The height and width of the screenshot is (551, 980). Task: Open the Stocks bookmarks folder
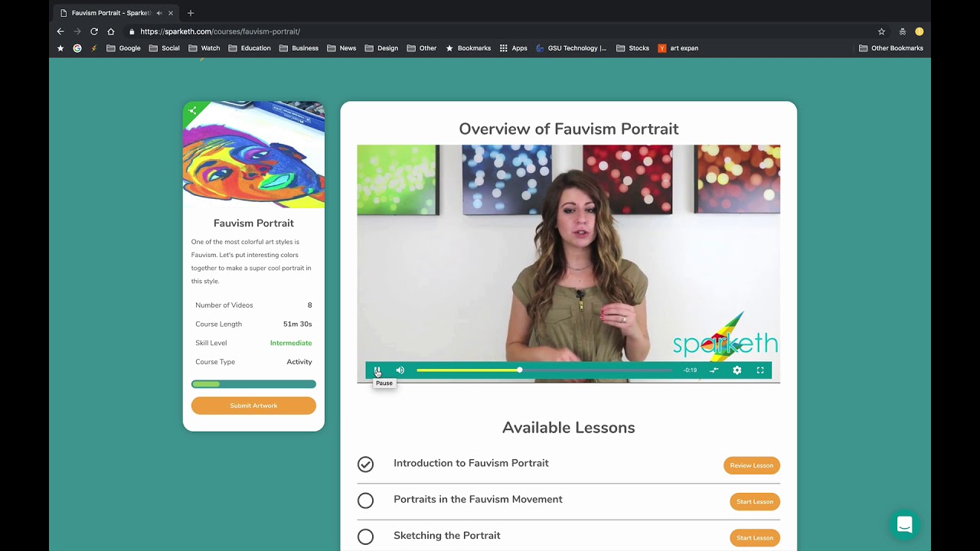point(632,48)
